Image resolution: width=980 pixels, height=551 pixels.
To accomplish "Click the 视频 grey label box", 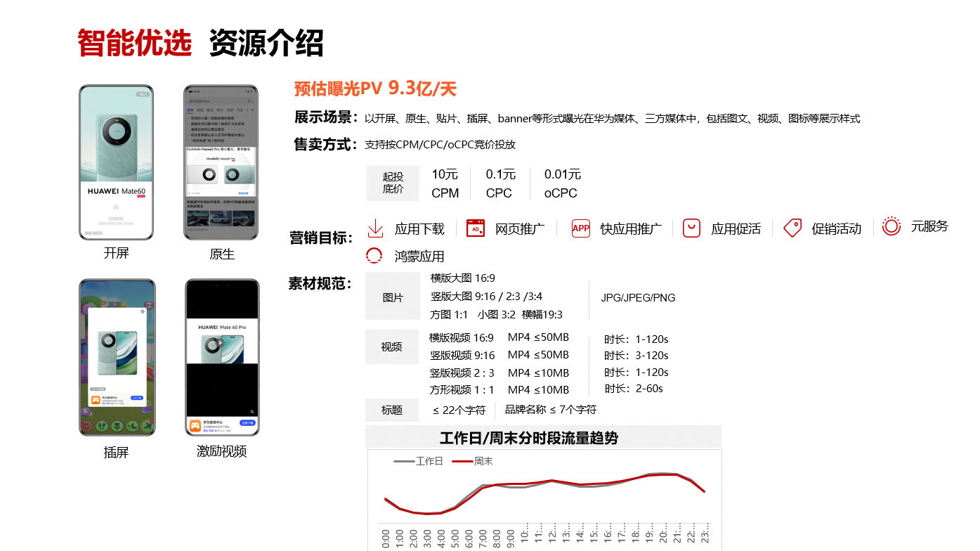I will pos(392,346).
